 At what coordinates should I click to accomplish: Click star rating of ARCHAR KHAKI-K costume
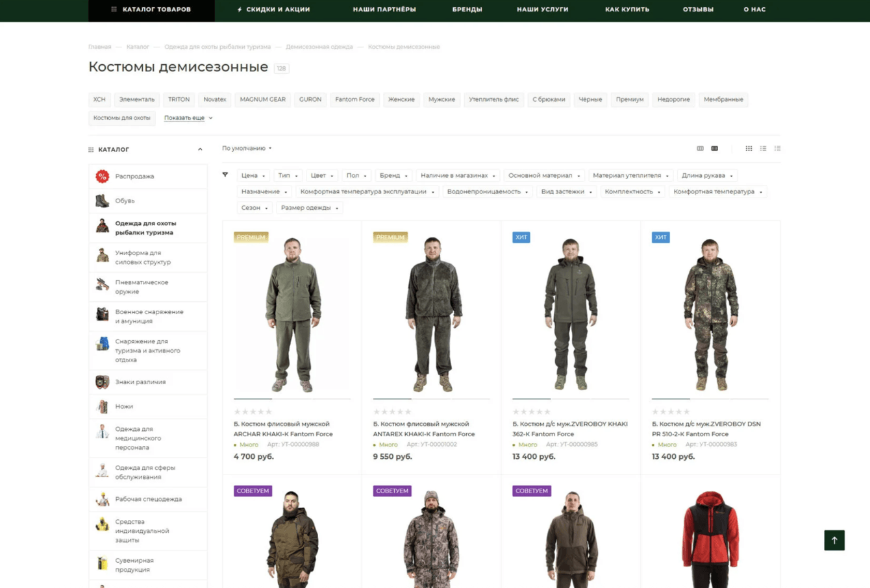click(253, 411)
